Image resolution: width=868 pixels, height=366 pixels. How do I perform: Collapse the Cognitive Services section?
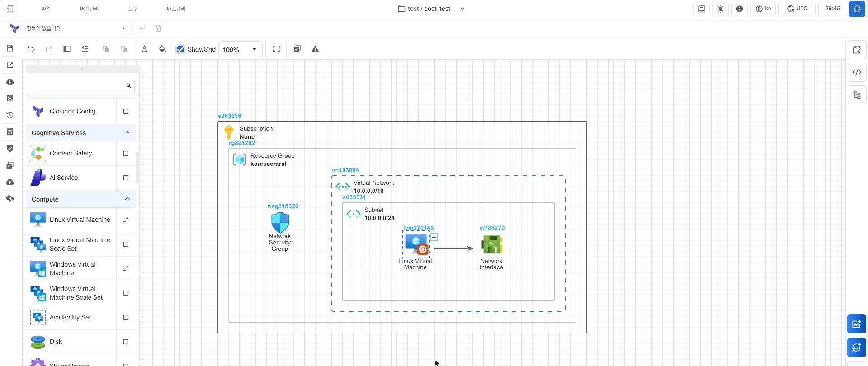pyautogui.click(x=127, y=132)
